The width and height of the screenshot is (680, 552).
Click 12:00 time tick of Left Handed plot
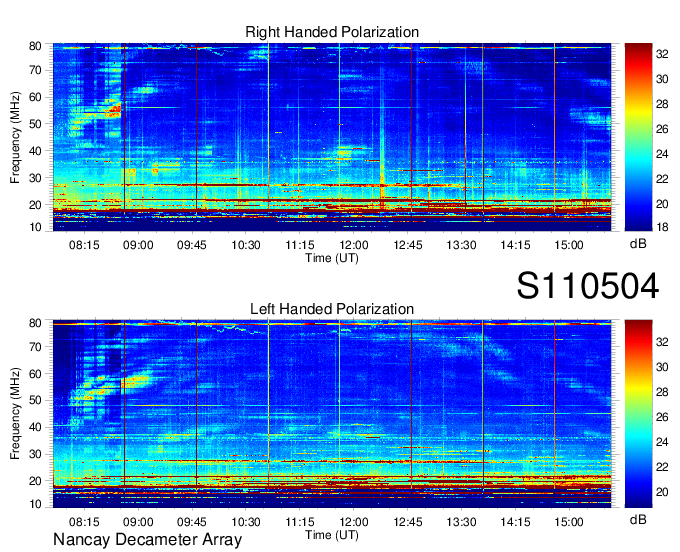(x=354, y=522)
